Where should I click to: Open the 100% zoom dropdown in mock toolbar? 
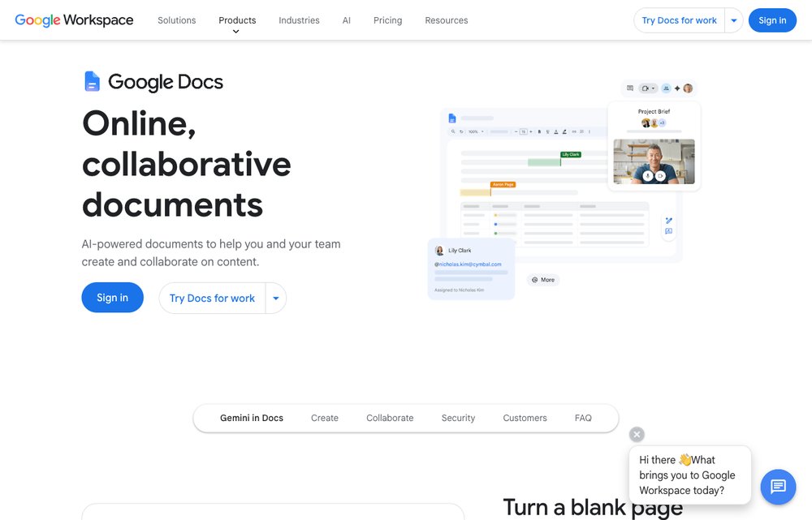(476, 131)
